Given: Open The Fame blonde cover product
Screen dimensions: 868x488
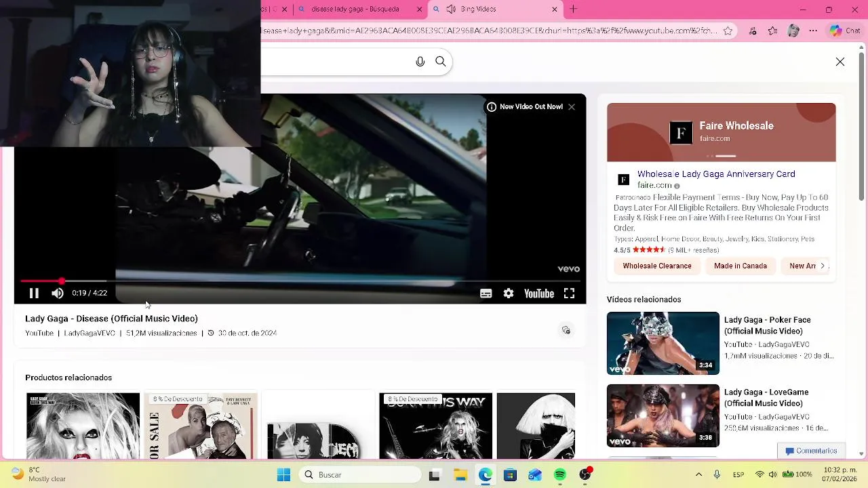Looking at the screenshot, I should point(536,426).
